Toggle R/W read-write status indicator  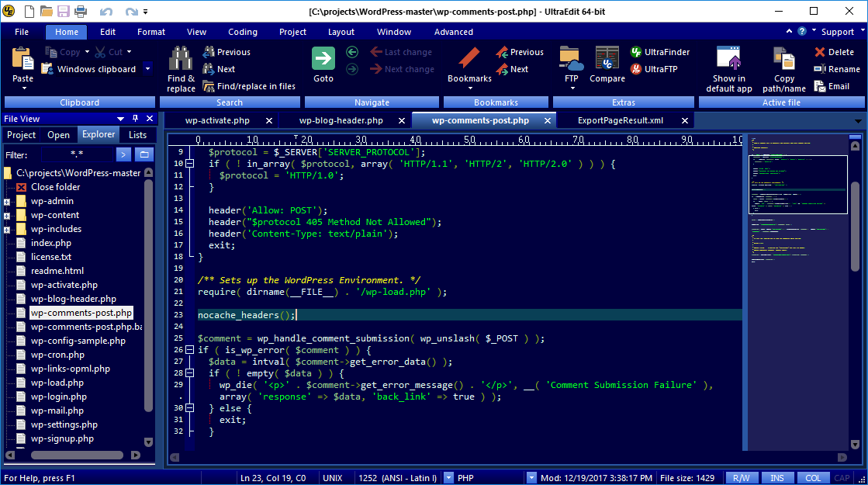click(741, 478)
